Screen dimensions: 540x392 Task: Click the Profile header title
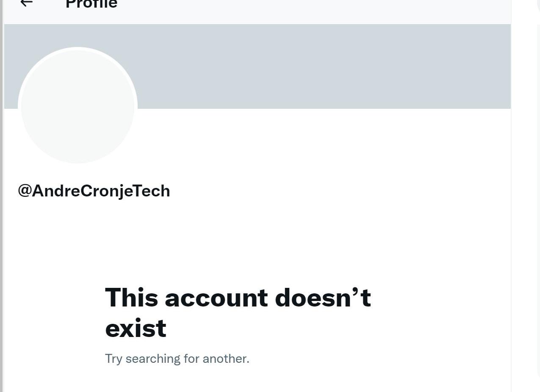[x=91, y=4]
